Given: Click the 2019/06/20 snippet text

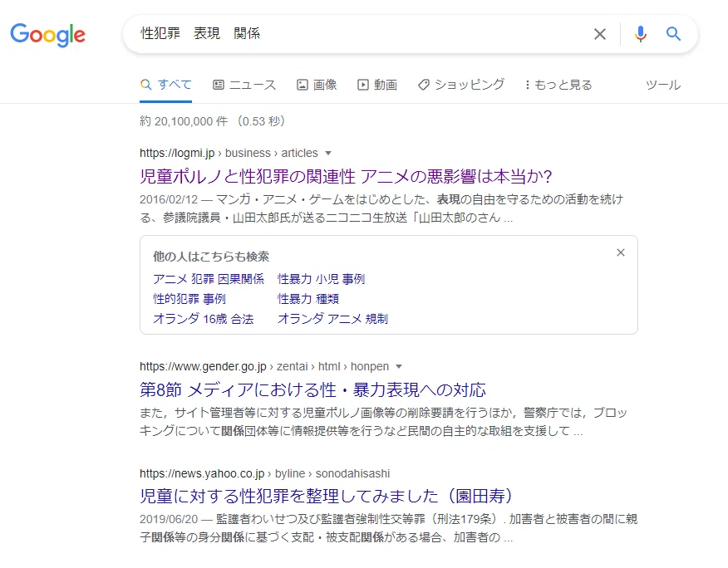Looking at the screenshot, I should pyautogui.click(x=389, y=528).
